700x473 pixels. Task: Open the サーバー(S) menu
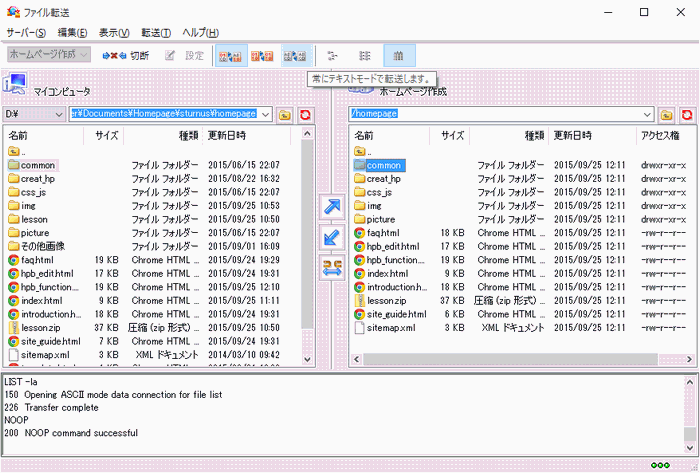point(26,33)
